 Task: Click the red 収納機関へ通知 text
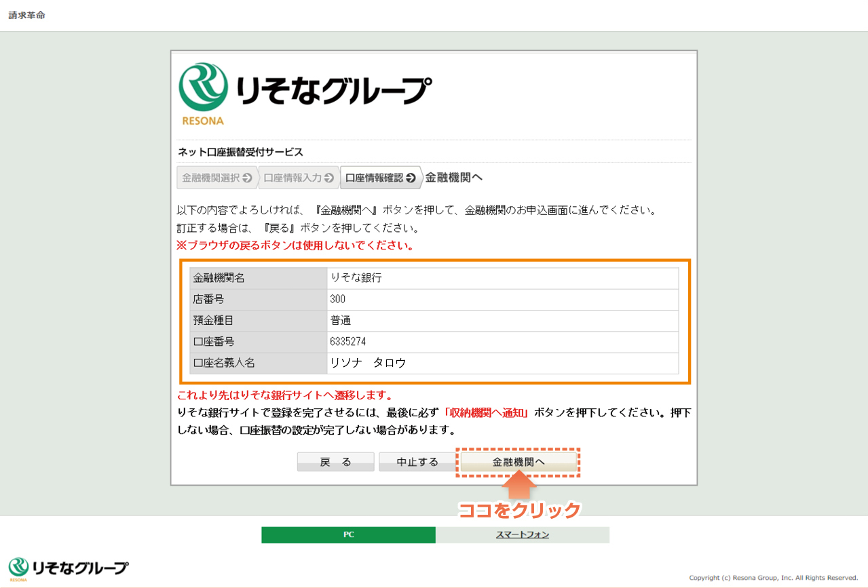[487, 412]
